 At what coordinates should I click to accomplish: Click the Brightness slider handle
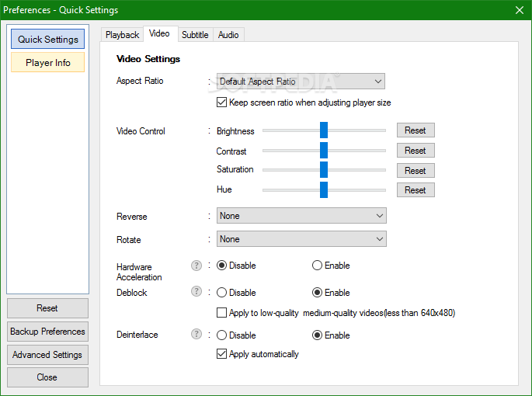pyautogui.click(x=324, y=130)
